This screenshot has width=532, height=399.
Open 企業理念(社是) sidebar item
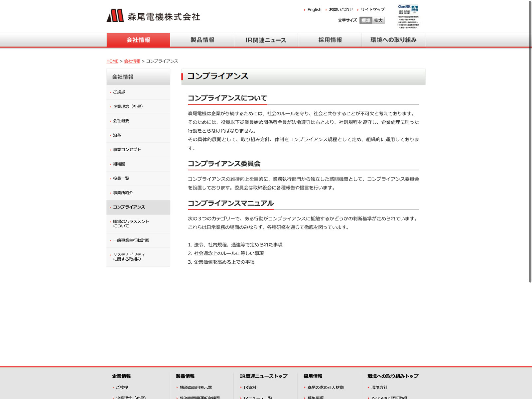pyautogui.click(x=128, y=106)
